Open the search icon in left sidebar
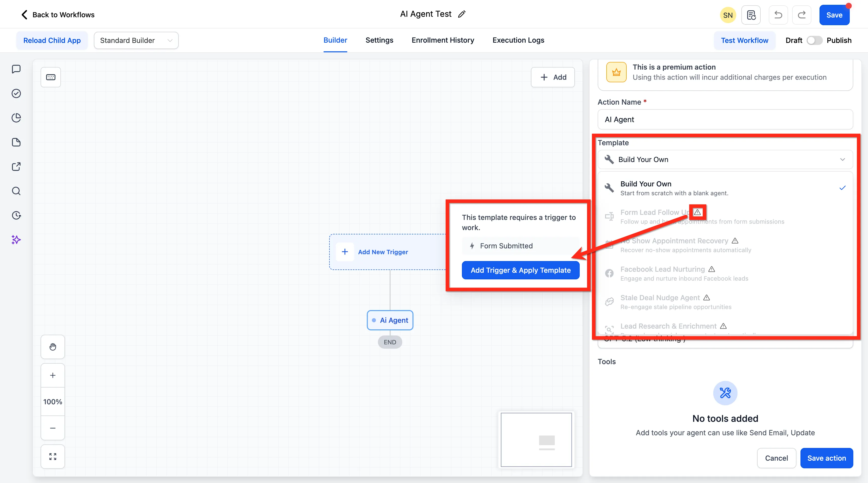 [x=16, y=191]
